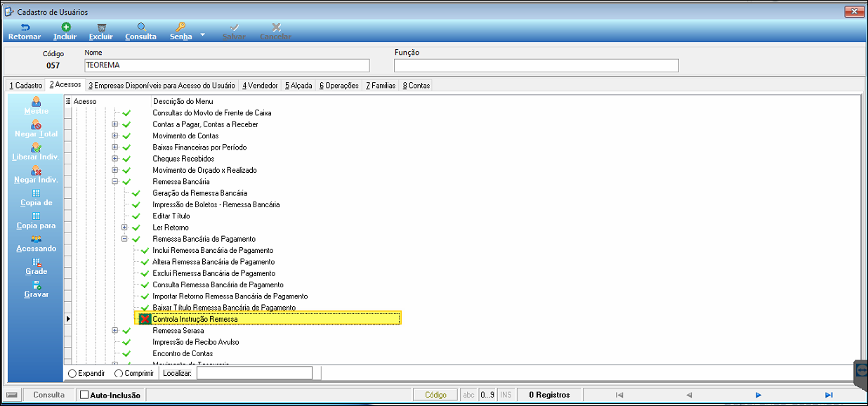Go to last record navigation arrow
Screen dimensions: 868x406
coord(829,395)
